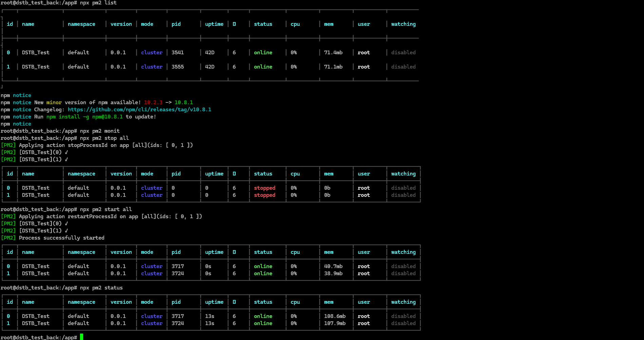Click the green terminal cursor at the last prompt
This screenshot has height=340, width=644.
coord(81,337)
